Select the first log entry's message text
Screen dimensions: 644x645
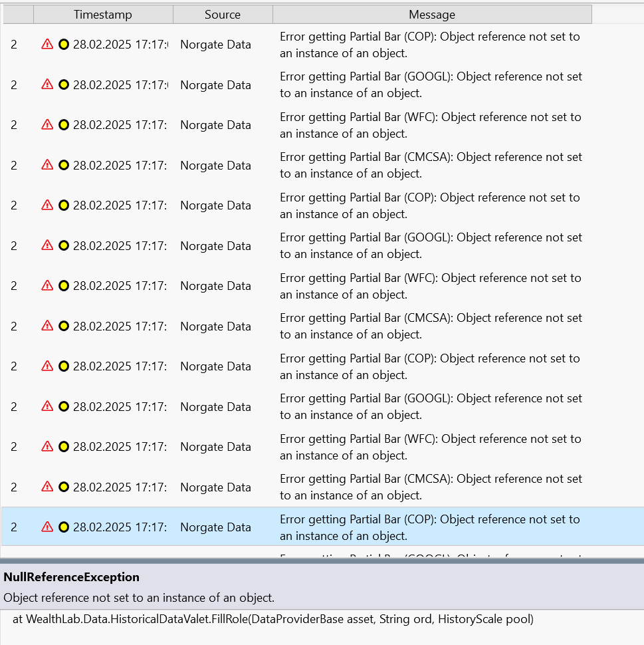click(429, 45)
